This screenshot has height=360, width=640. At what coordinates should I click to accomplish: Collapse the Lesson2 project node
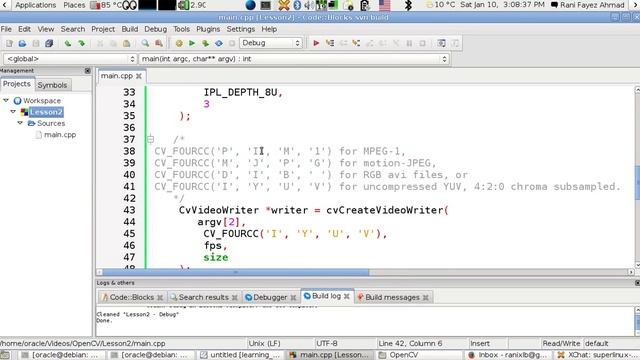pyautogui.click(x=13, y=111)
